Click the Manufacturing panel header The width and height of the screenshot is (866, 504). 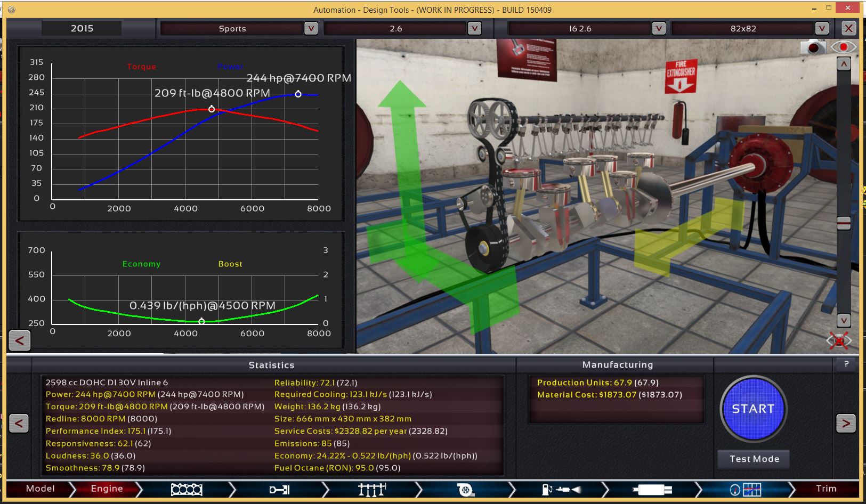point(618,365)
